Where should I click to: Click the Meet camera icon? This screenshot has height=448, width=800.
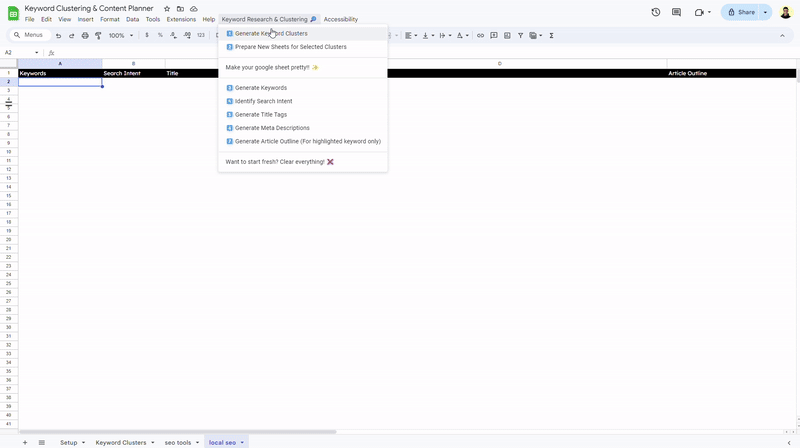click(x=699, y=12)
